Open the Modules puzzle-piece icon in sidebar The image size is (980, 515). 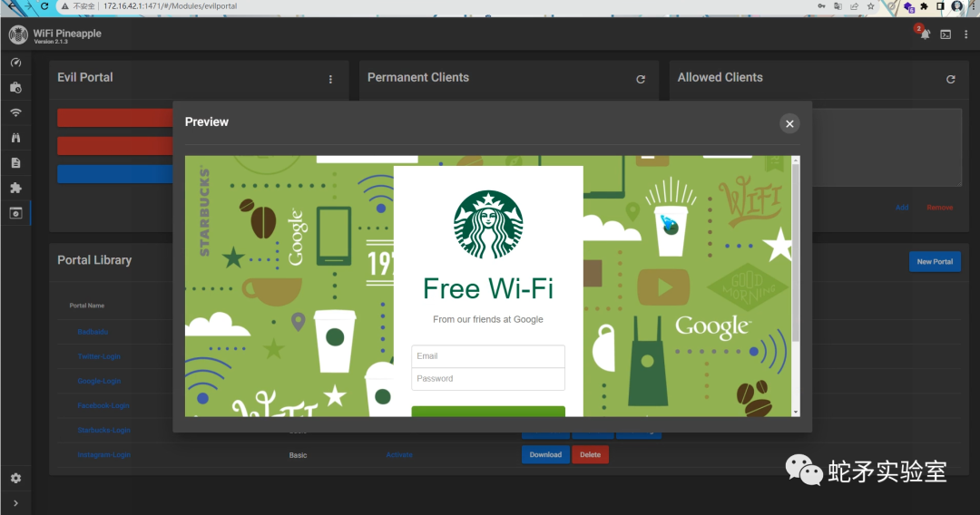[x=15, y=188]
